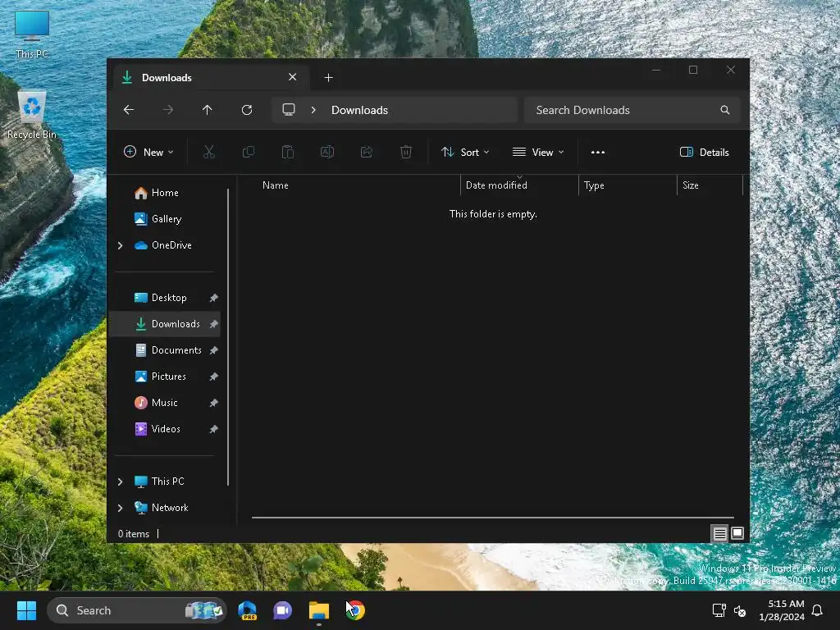
Task: Close the Downloads tab
Action: [293, 77]
